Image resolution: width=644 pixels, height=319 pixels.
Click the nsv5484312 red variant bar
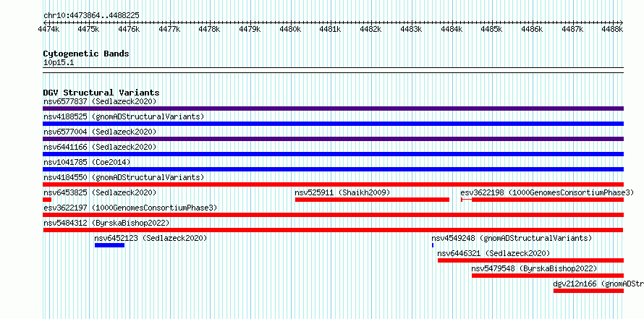click(333, 230)
